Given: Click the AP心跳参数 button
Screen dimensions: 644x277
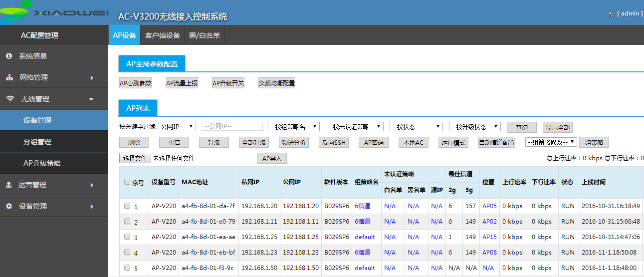Looking at the screenshot, I should tap(135, 83).
